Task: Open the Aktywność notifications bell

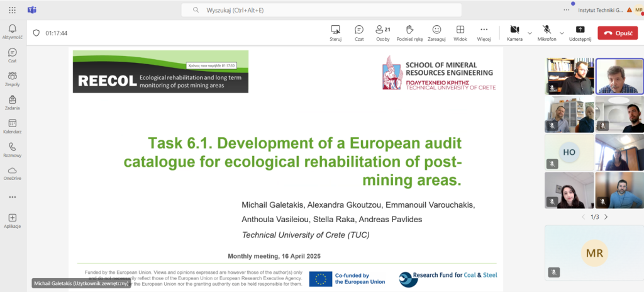Action: [13, 31]
